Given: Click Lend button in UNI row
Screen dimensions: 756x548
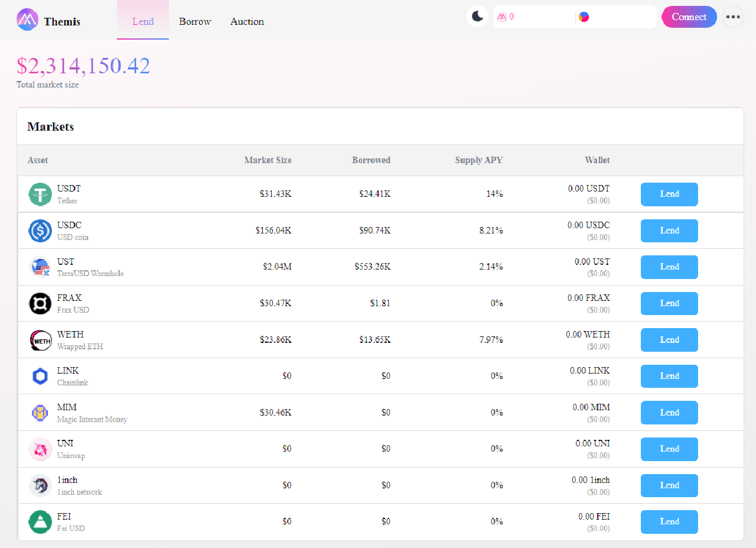Looking at the screenshot, I should pos(669,449).
